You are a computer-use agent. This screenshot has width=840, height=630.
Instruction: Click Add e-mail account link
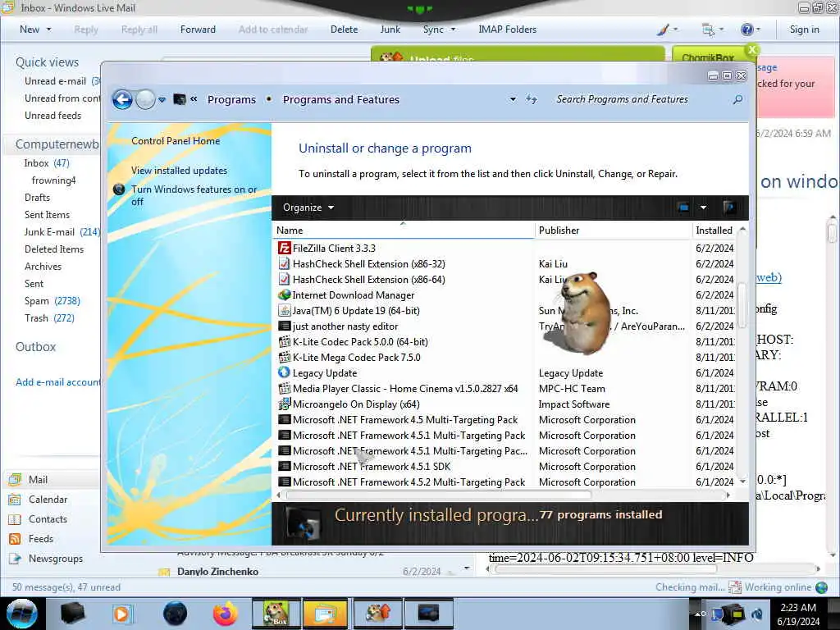(58, 382)
